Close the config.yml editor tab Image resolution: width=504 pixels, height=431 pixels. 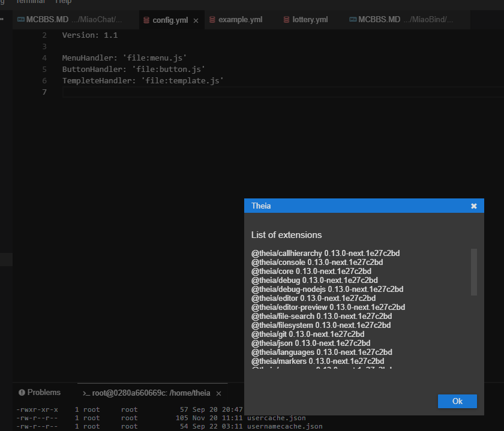(x=196, y=19)
